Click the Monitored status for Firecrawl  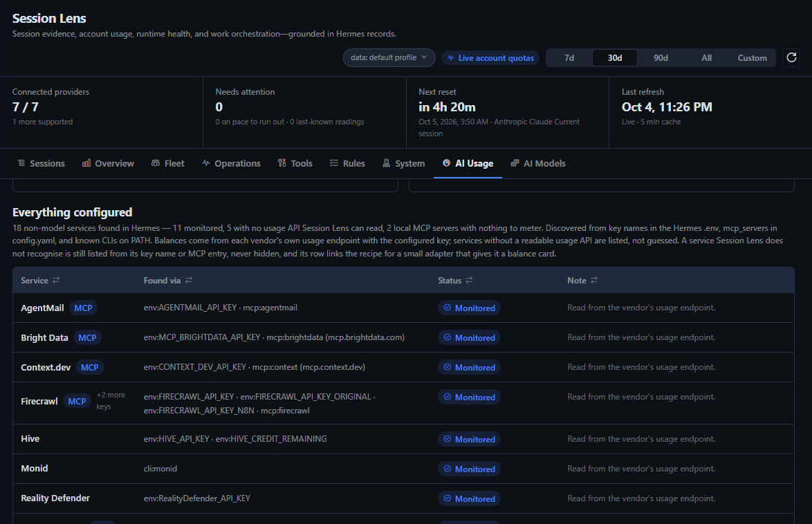[469, 397]
